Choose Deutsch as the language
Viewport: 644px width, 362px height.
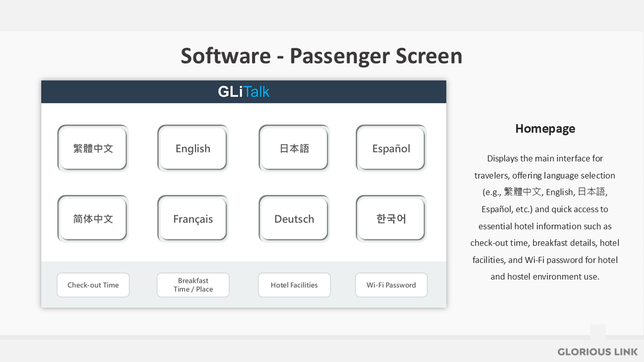point(294,219)
